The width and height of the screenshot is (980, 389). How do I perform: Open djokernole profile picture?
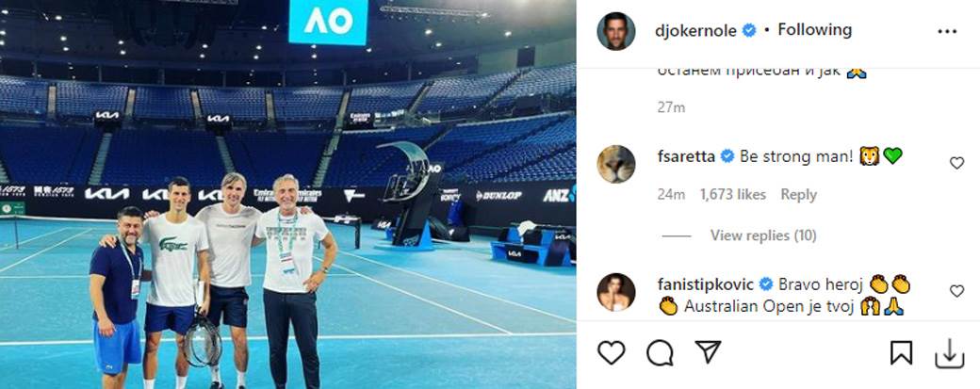(x=616, y=31)
